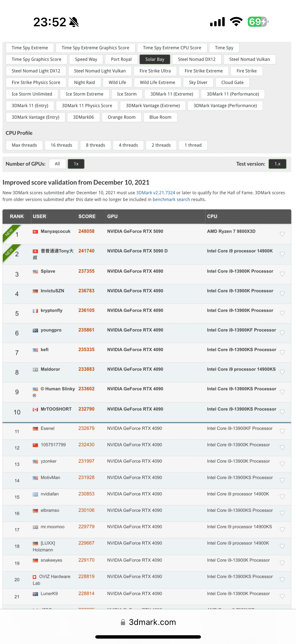This screenshot has height=644, width=296.
Task: Expand details arrow for Splave's row
Action: tap(282, 274)
